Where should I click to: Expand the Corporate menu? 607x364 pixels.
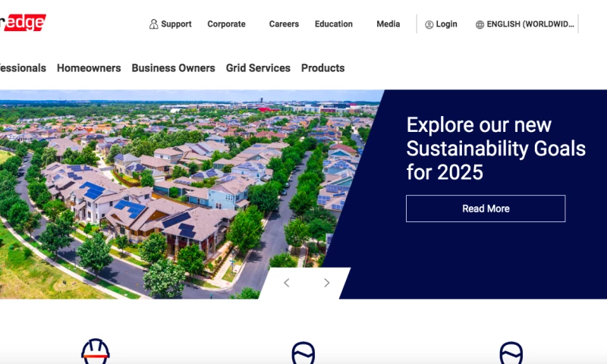226,24
